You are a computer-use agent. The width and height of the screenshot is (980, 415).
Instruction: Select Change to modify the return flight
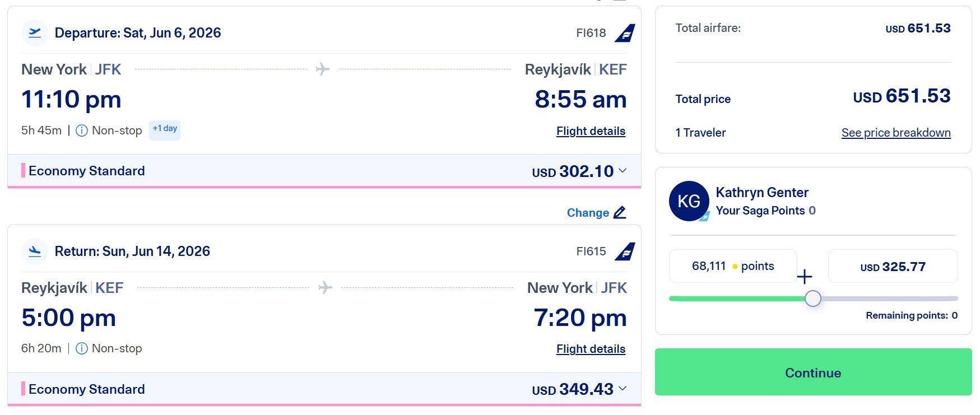[x=588, y=212]
